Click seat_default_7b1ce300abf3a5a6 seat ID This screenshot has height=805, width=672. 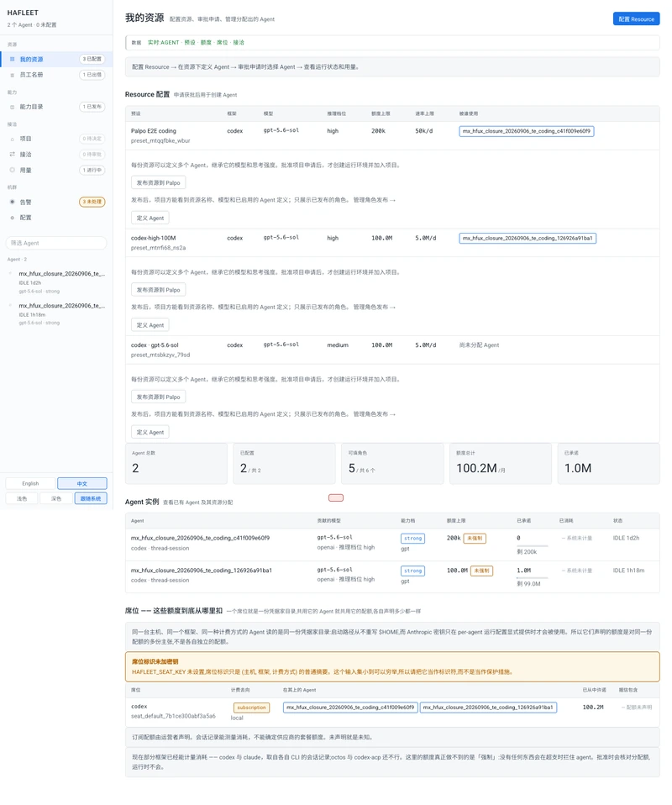point(173,716)
